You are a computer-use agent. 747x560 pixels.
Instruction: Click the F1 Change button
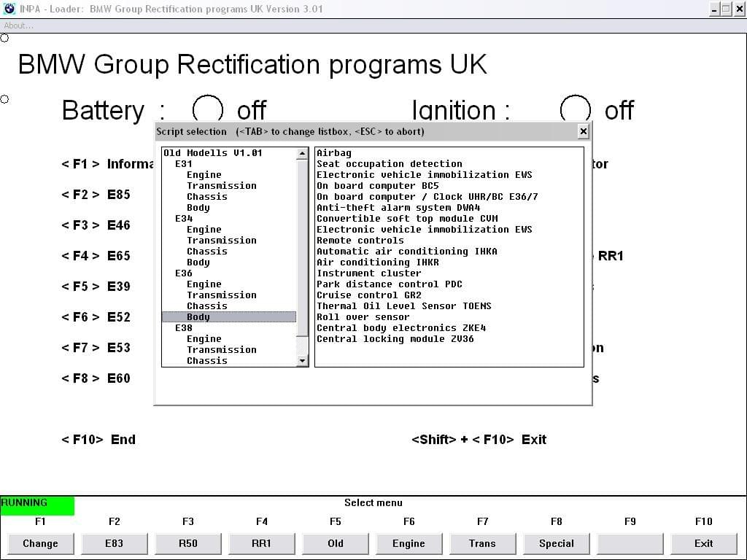(x=41, y=543)
